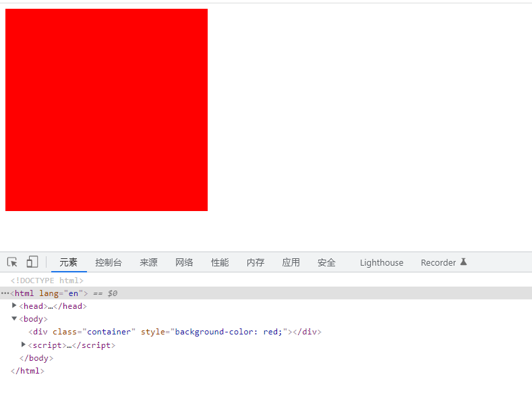Switch to the 应用 tab
532x412 pixels.
pyautogui.click(x=291, y=262)
